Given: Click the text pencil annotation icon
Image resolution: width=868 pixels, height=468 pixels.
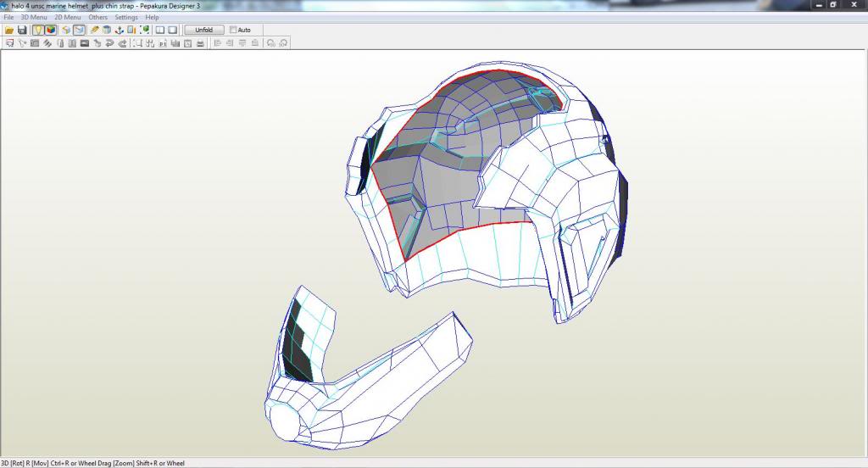Looking at the screenshot, I should pyautogui.click(x=163, y=43).
